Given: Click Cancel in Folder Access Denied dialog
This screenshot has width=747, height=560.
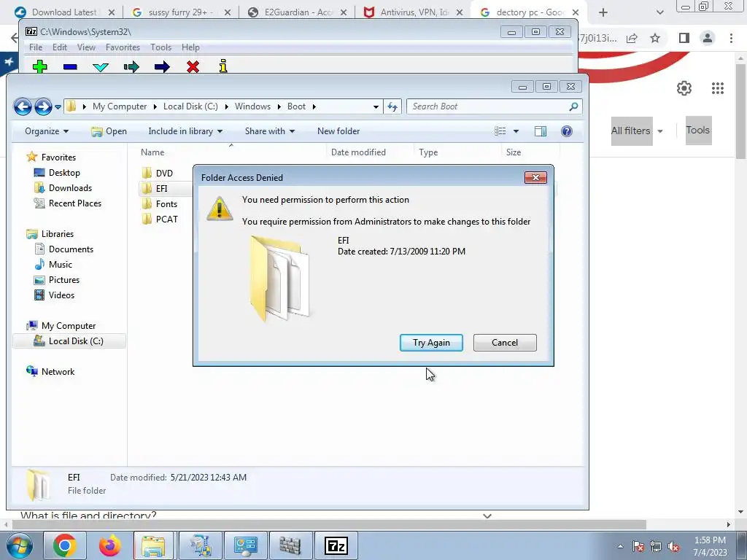Looking at the screenshot, I should coord(505,343).
